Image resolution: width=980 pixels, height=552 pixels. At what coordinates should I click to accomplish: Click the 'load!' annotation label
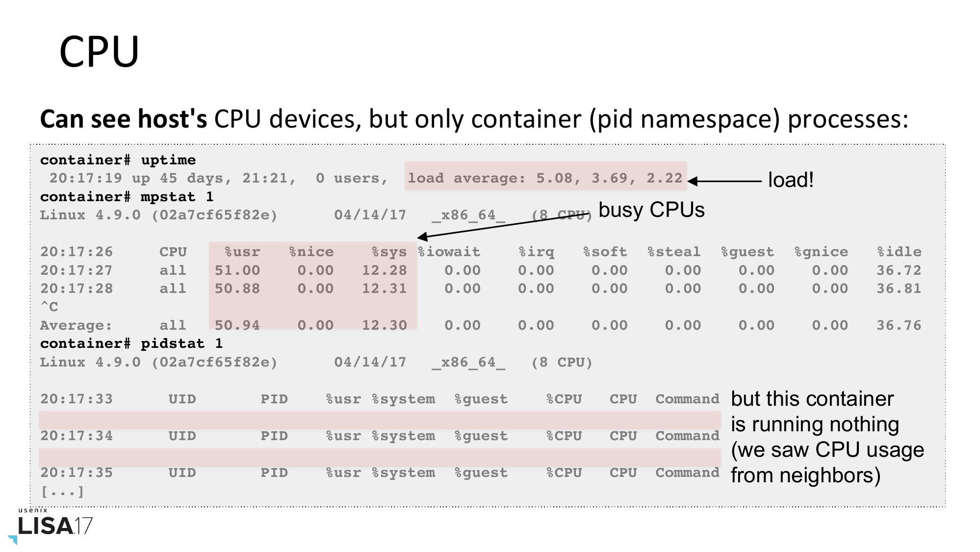(x=790, y=180)
